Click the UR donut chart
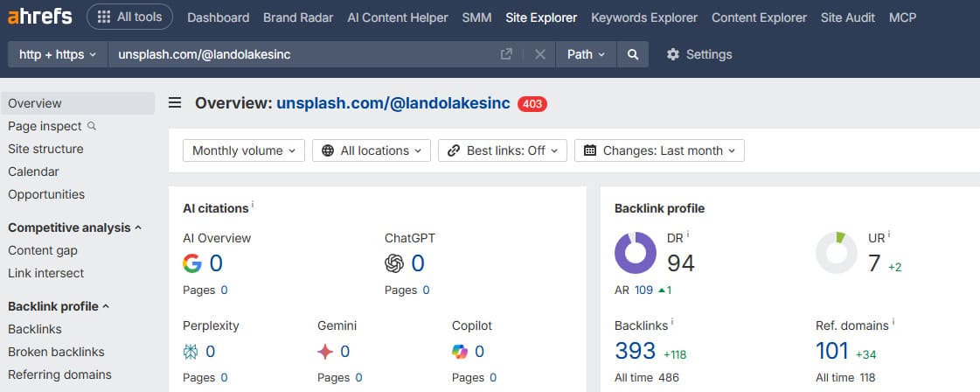This screenshot has height=392, width=980. pos(837,253)
